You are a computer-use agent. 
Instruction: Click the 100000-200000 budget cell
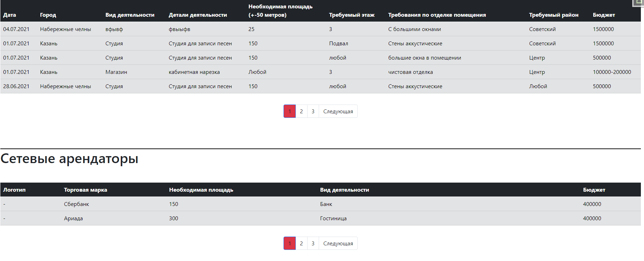coord(612,72)
